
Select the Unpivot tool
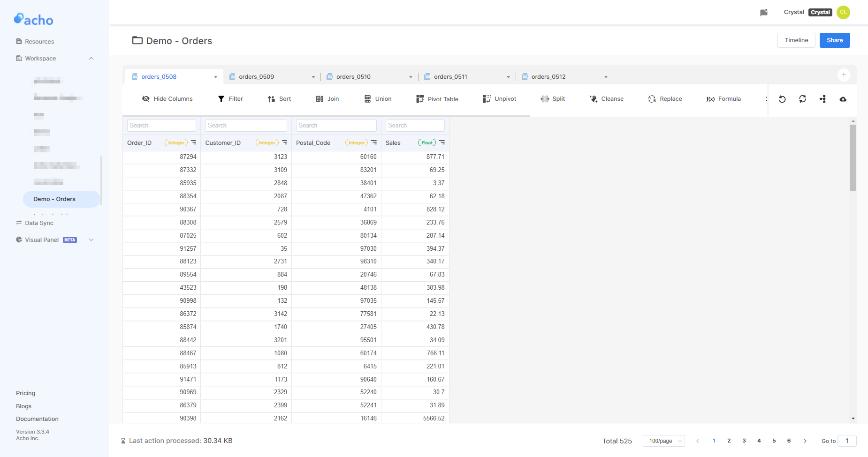(499, 98)
